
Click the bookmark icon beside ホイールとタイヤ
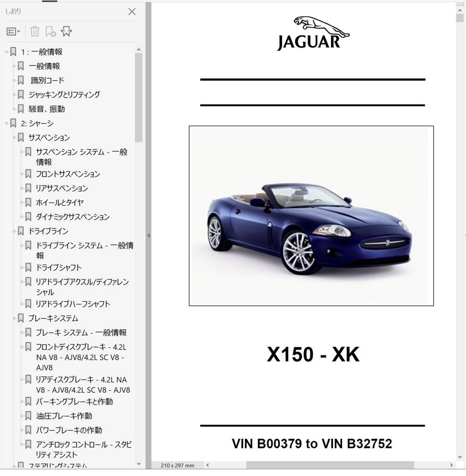pyautogui.click(x=28, y=203)
